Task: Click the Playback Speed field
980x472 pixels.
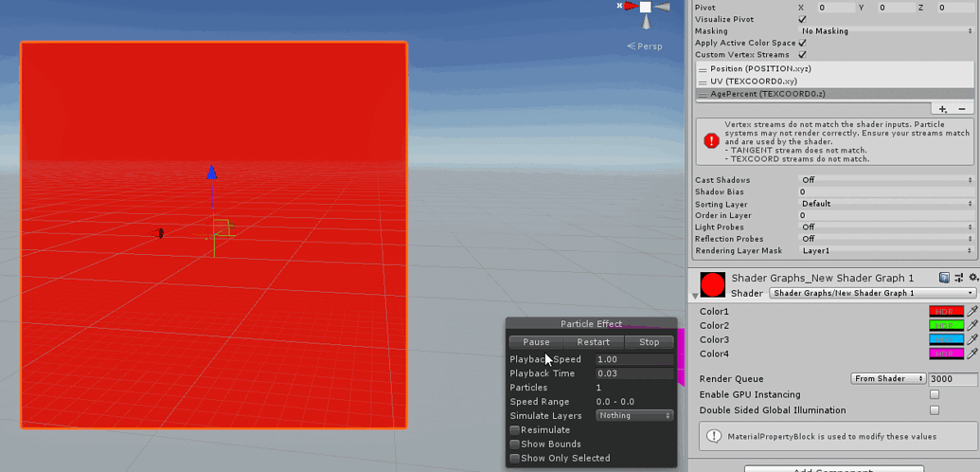Action: [634, 359]
